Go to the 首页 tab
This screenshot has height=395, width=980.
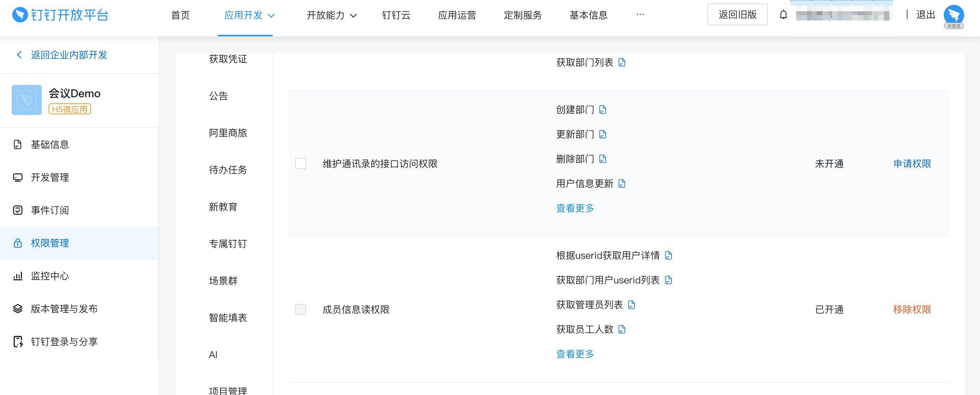180,15
